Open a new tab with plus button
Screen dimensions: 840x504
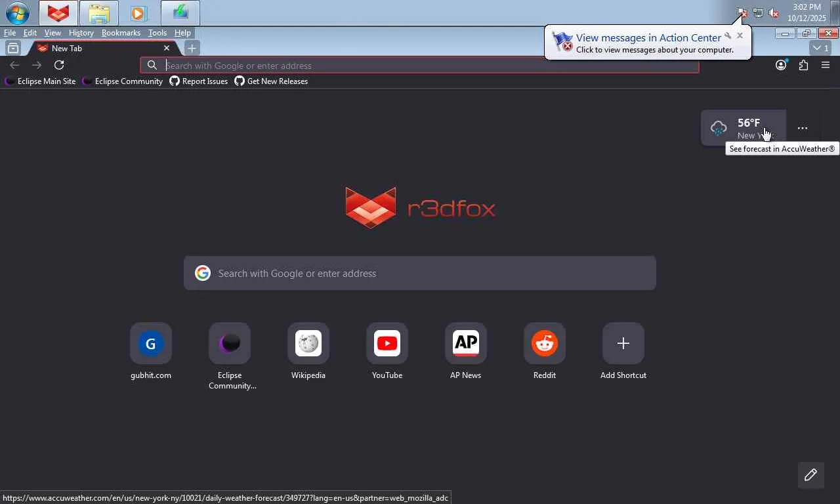coord(192,48)
